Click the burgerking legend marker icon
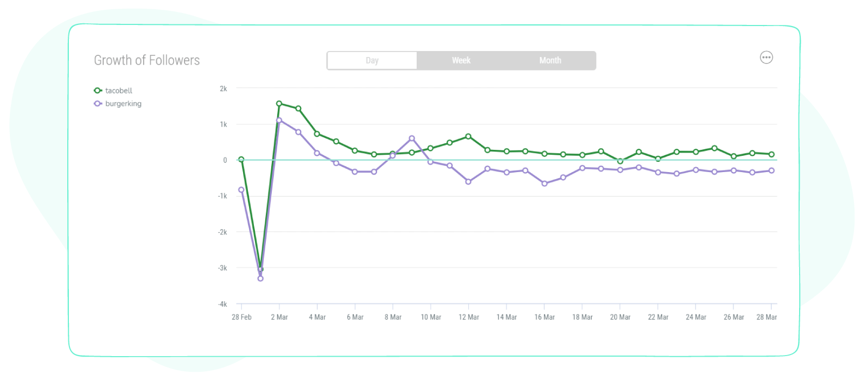This screenshot has height=380, width=868. (x=98, y=103)
